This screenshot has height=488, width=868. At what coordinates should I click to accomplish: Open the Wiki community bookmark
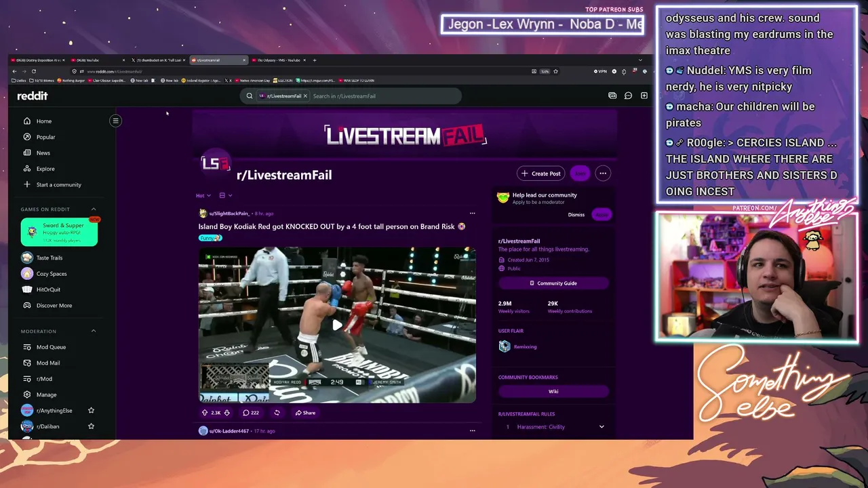553,391
